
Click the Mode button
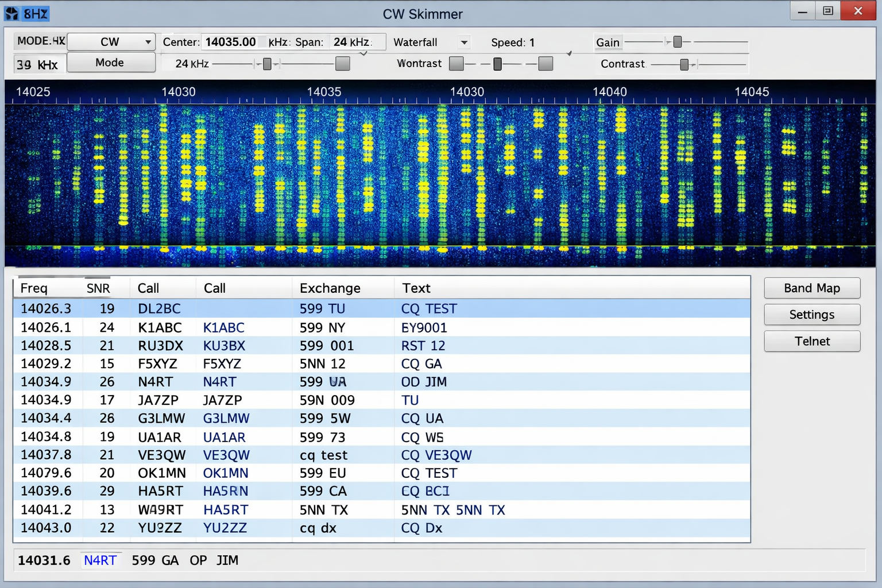coord(111,62)
